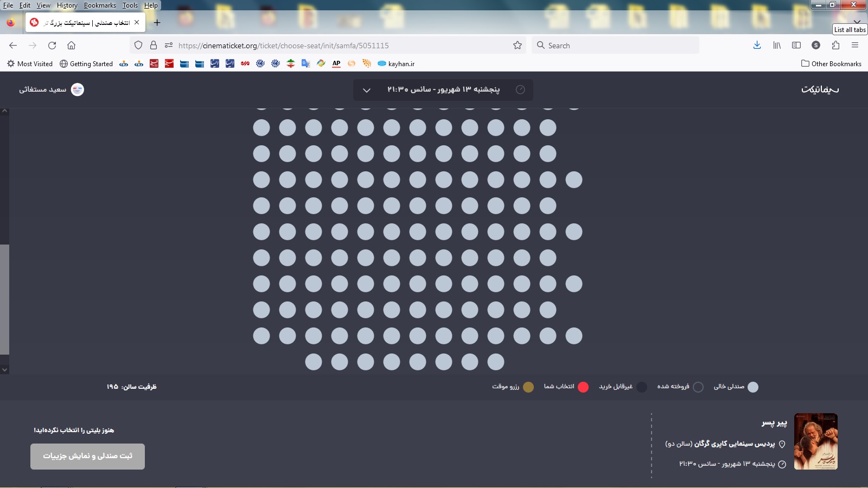Viewport: 868px width, 488px height.
Task: Select rightmost seat in the row above the bottom row
Action: point(574,336)
